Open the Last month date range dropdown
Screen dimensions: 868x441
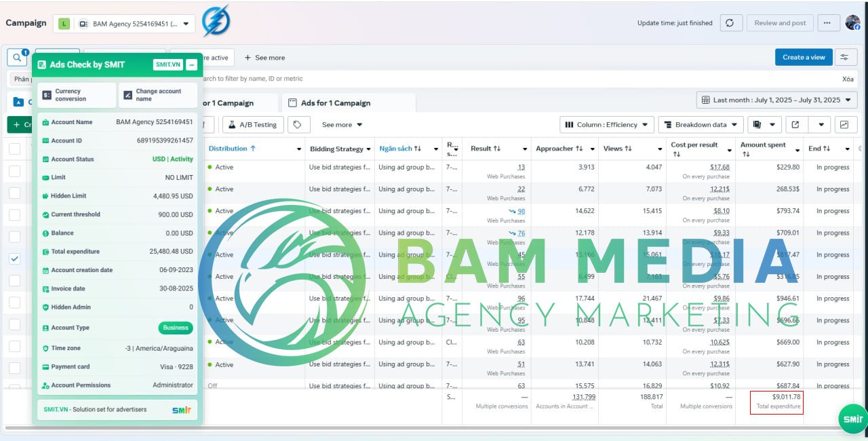(x=777, y=100)
